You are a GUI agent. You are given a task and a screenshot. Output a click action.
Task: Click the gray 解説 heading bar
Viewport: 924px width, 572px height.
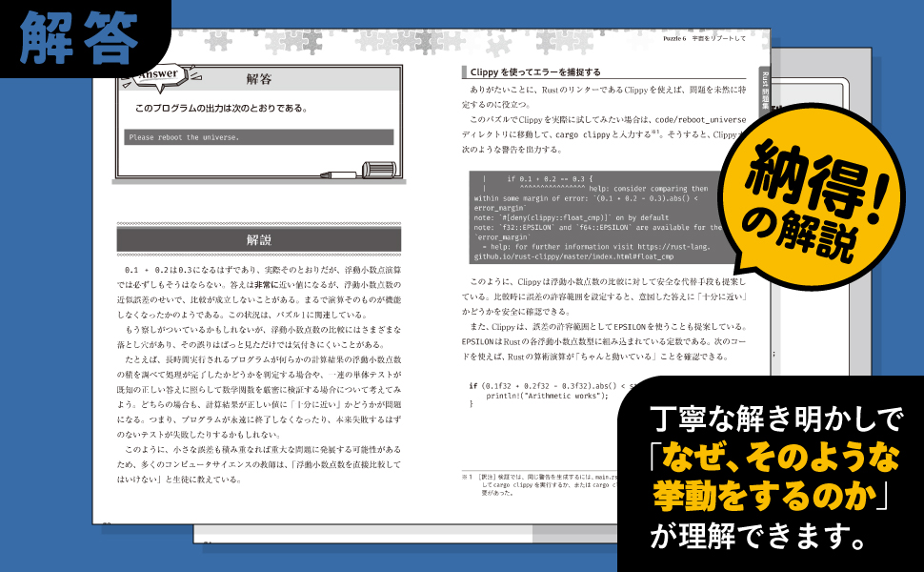tap(258, 239)
